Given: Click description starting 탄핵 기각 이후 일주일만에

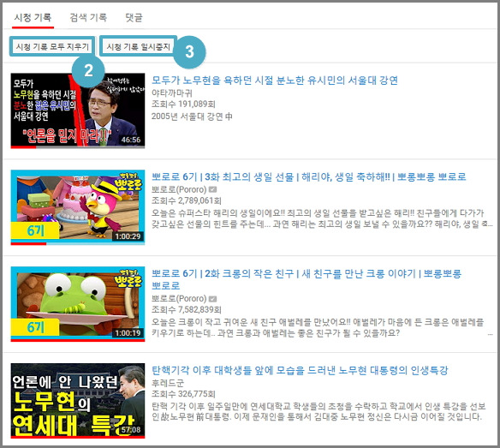Looking at the screenshot, I should (318, 411).
